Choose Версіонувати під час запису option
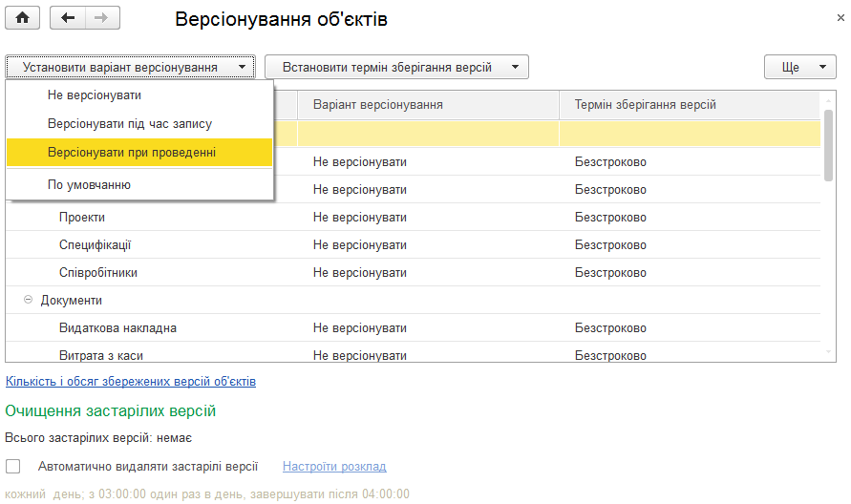 139,124
